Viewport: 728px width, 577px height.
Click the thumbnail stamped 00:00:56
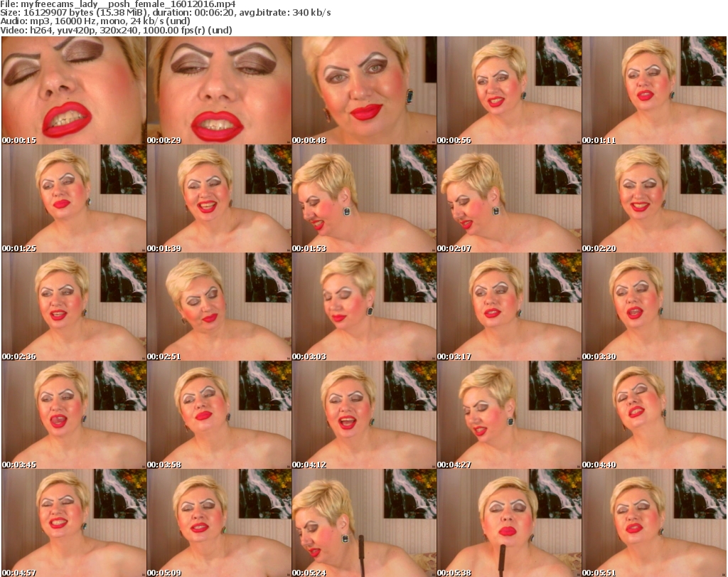[x=509, y=90]
